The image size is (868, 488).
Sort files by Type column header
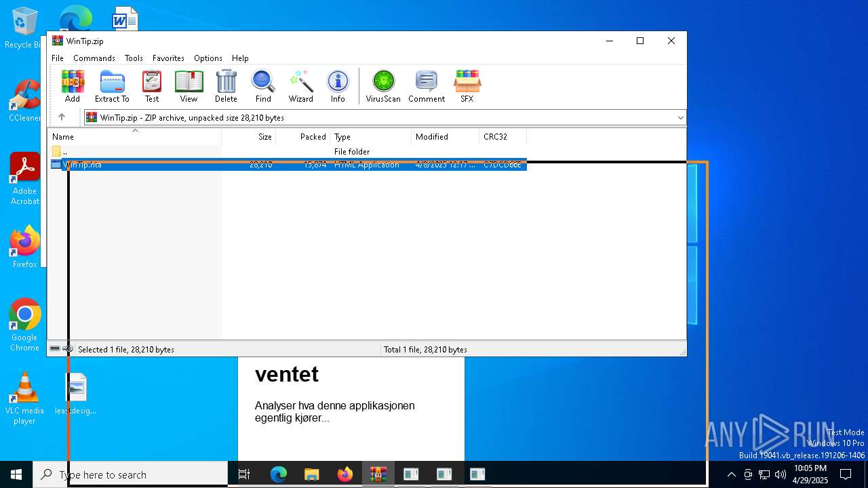click(371, 137)
